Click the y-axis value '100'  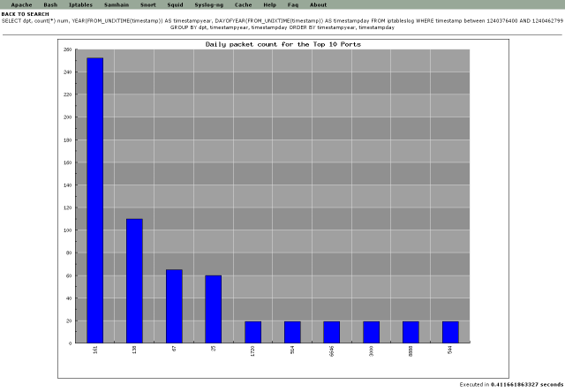(x=68, y=230)
